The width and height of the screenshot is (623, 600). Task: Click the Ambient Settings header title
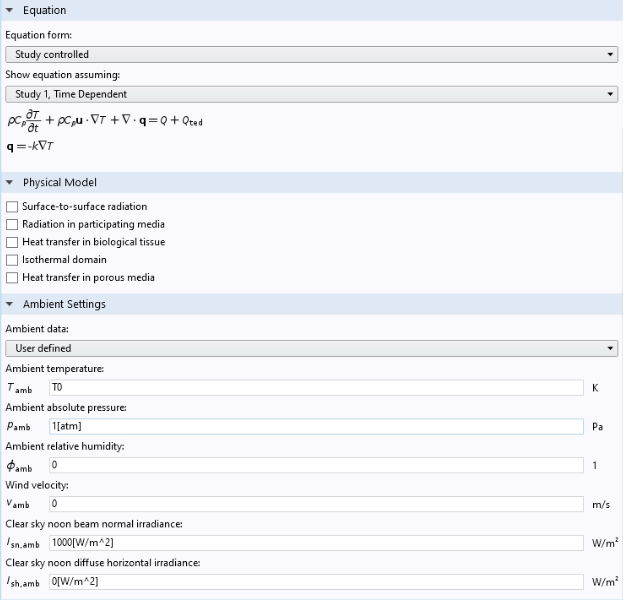click(64, 304)
